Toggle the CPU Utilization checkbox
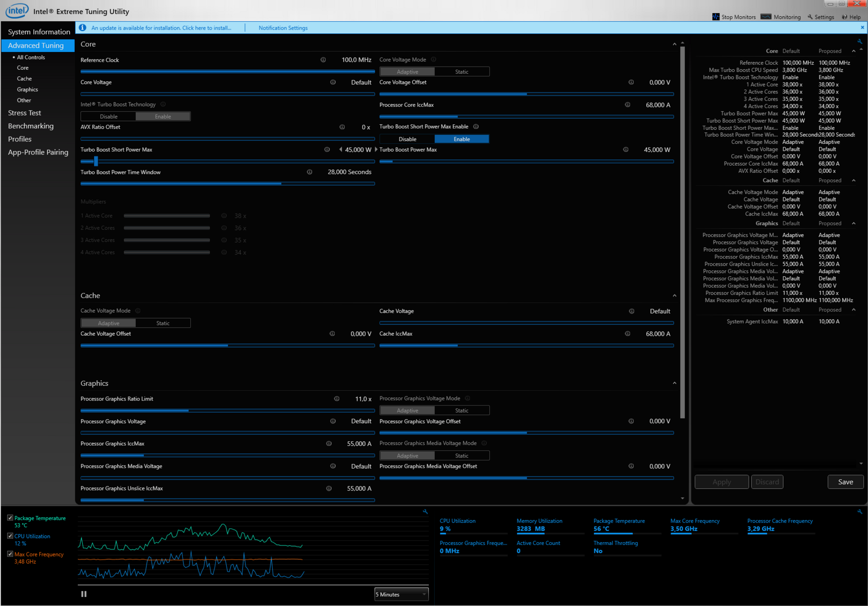 (10, 536)
